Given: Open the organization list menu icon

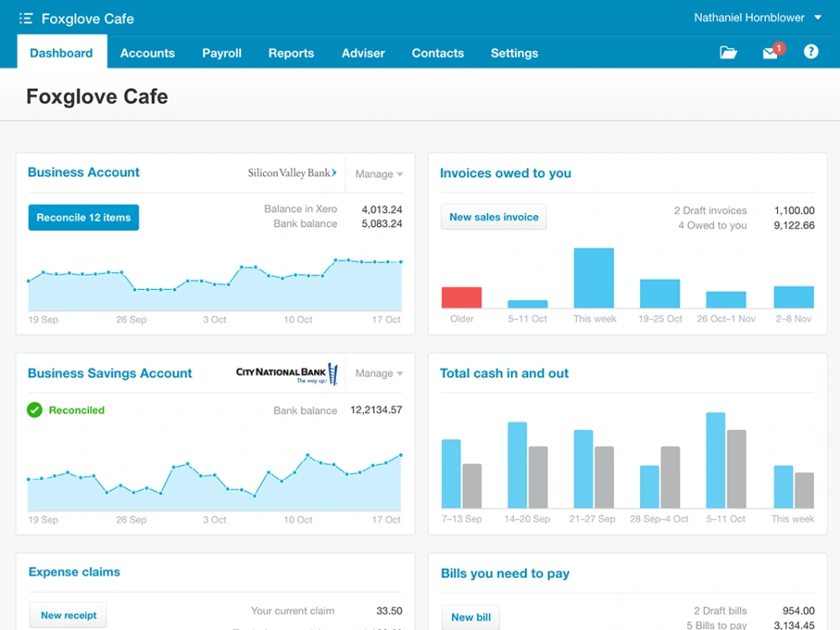Looking at the screenshot, I should (26, 18).
